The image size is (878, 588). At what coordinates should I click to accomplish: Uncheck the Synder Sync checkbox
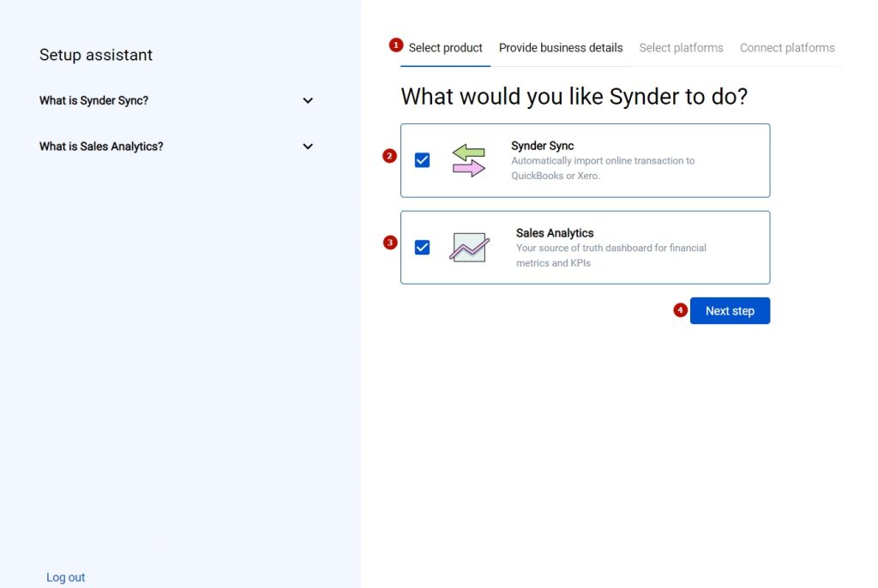click(422, 160)
